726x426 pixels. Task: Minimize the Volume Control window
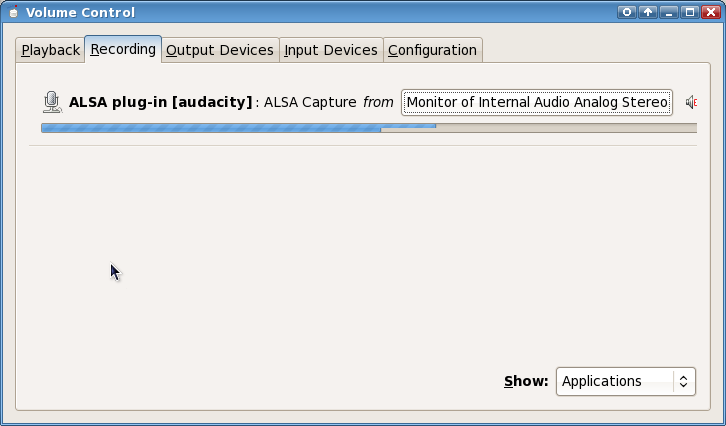coord(669,12)
